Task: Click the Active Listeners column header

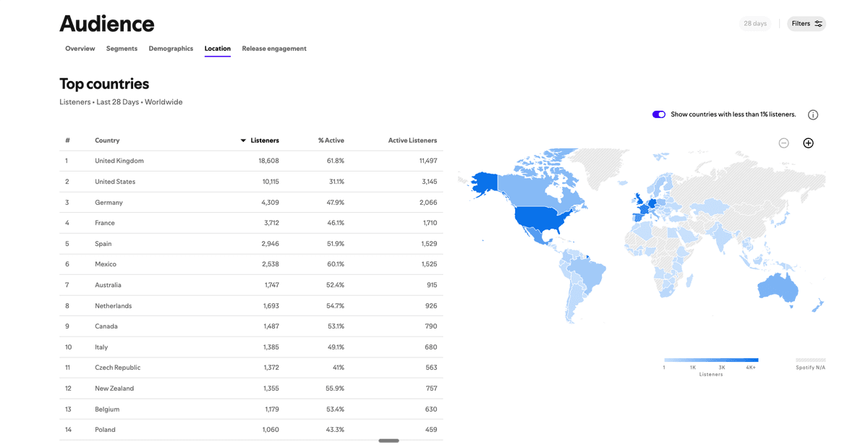Action: pos(412,140)
